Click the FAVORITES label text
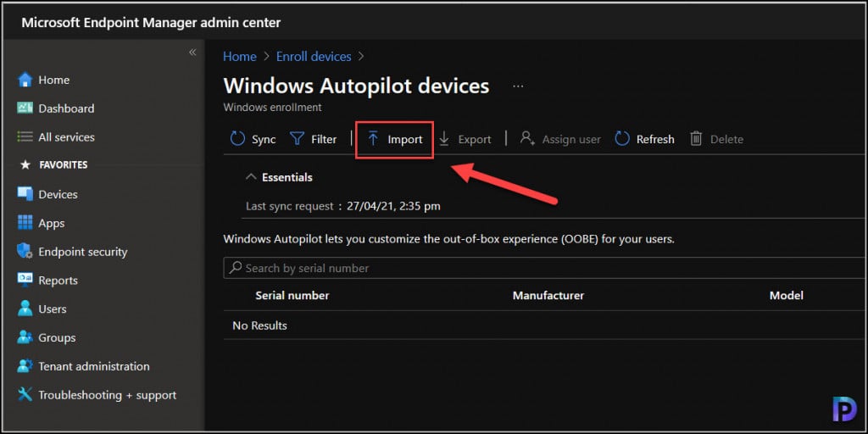 click(63, 165)
